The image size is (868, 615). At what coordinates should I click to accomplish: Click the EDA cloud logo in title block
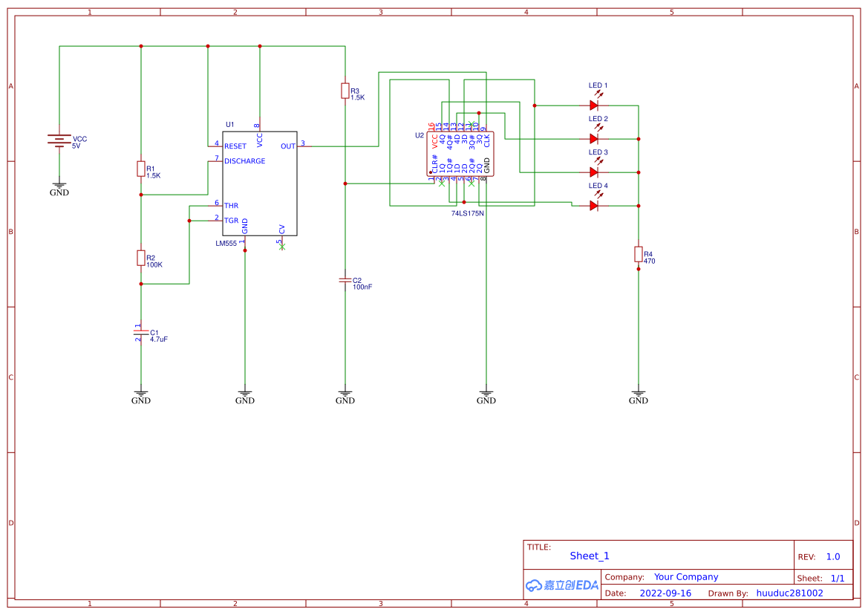(562, 585)
